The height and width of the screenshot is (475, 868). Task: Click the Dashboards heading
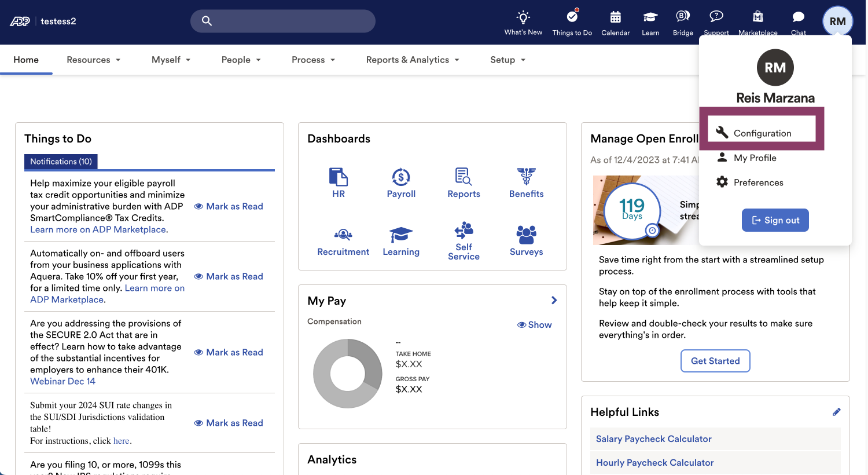coord(339,138)
